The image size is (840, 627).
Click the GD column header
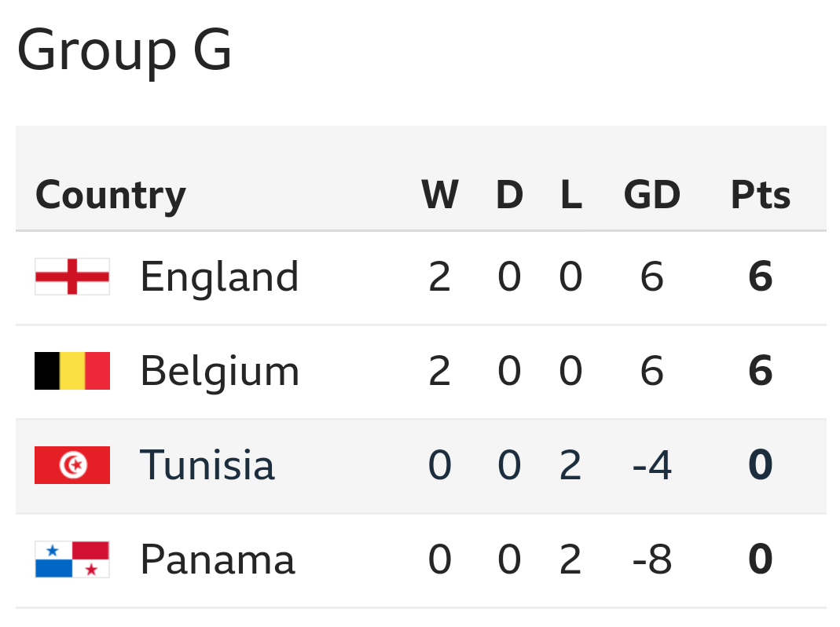651,195
